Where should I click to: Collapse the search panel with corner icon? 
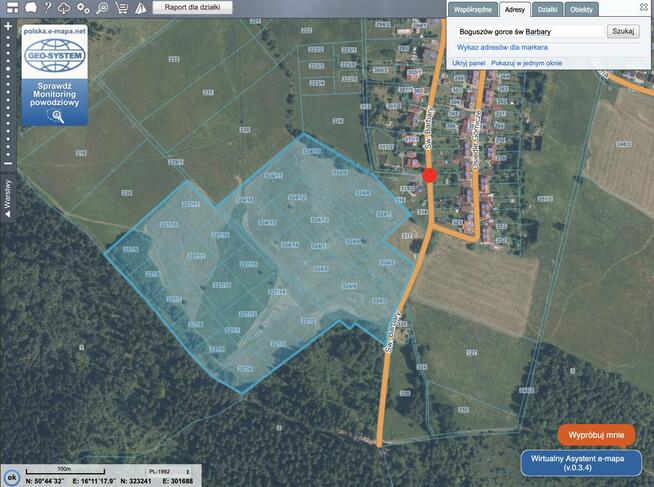644,6
